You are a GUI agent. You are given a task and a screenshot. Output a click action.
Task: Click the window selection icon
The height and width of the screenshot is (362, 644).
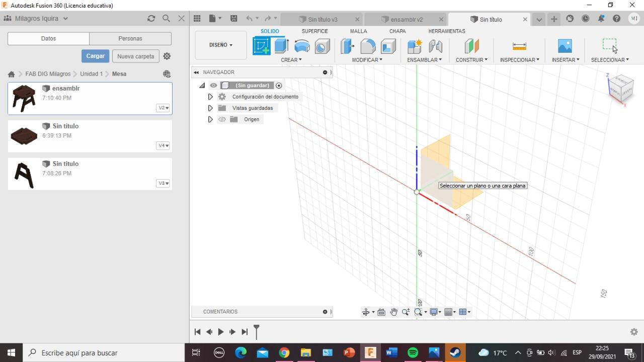609,45
